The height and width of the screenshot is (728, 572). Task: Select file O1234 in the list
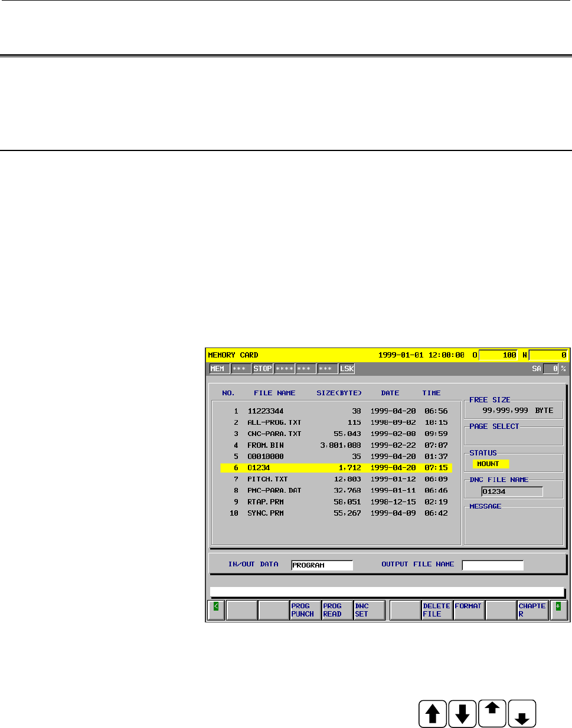pos(336,468)
